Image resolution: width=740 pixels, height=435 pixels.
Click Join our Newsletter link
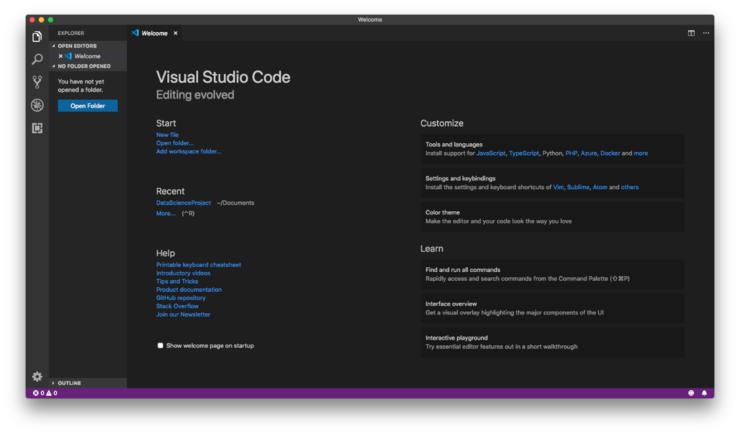pyautogui.click(x=183, y=314)
